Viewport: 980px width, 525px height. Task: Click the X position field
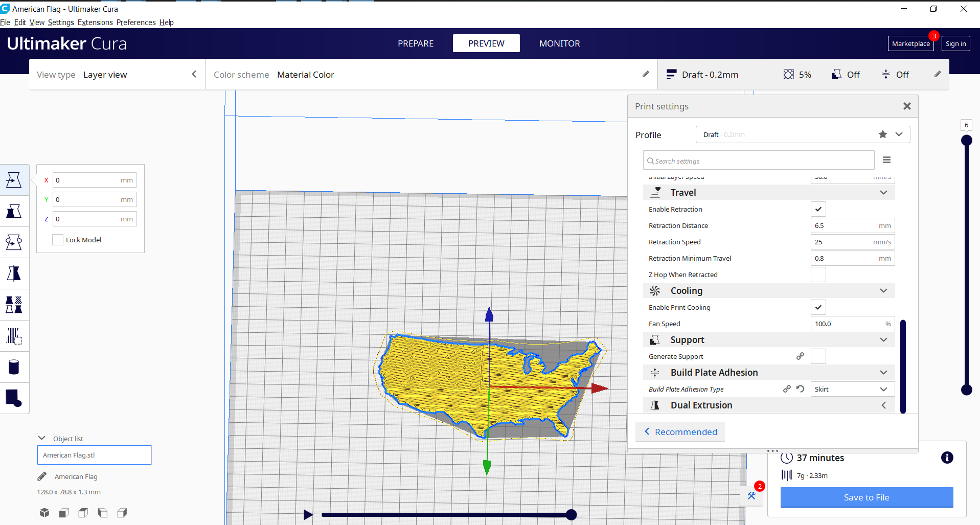coord(95,180)
